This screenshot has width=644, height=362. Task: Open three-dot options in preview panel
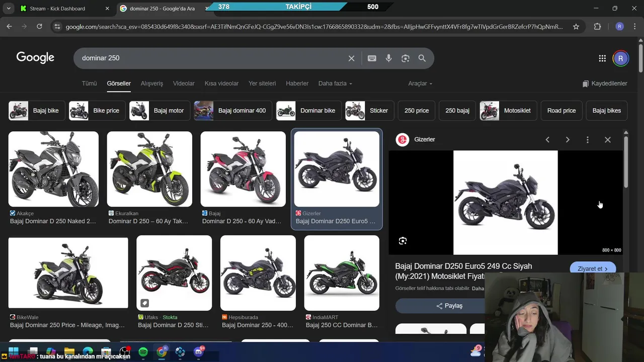click(x=587, y=140)
